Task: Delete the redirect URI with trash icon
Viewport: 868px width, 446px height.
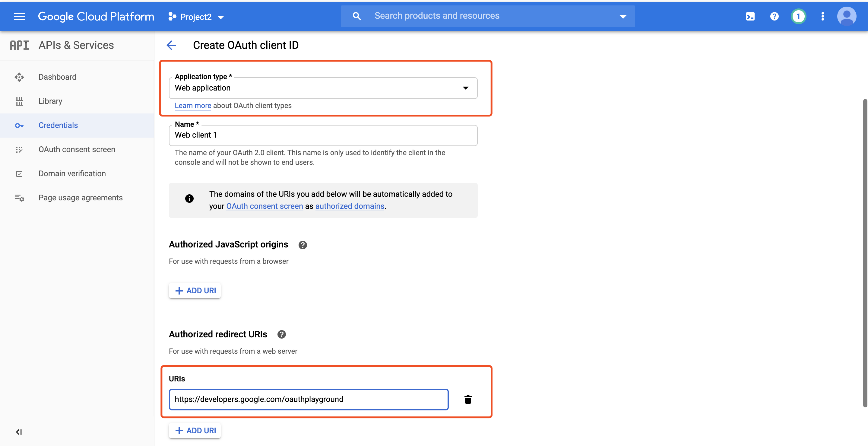Action: coord(468,400)
